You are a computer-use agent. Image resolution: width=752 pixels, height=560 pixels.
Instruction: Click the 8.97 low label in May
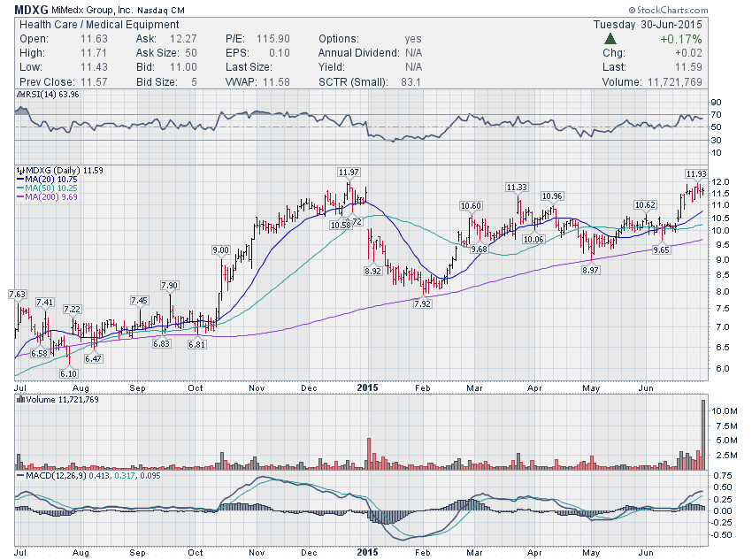(x=590, y=270)
